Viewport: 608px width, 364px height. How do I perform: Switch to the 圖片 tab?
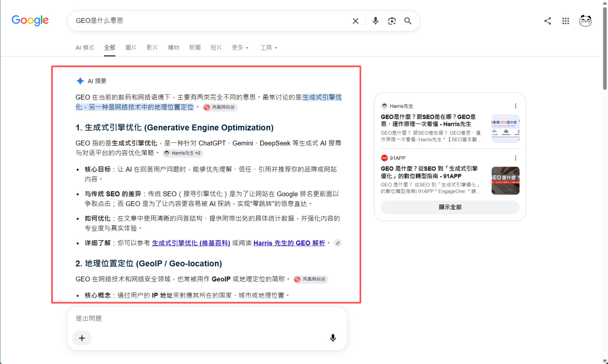tap(131, 47)
